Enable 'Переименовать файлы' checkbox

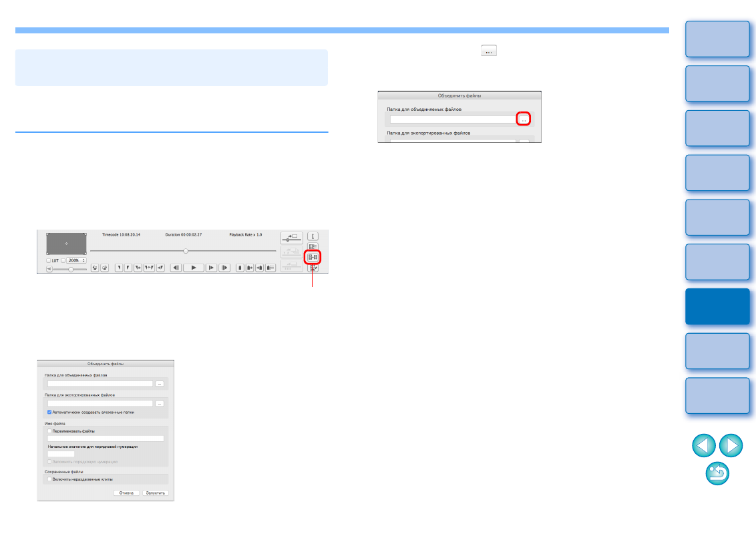(x=49, y=431)
